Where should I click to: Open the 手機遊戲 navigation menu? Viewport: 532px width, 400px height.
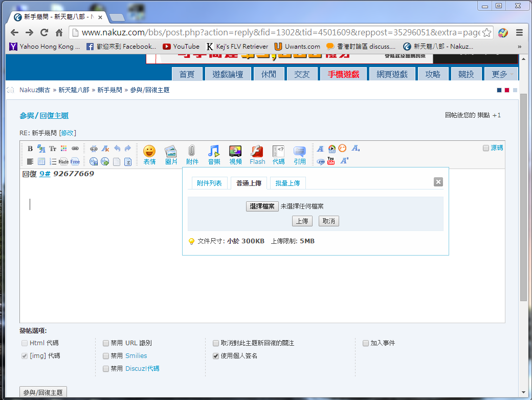click(x=343, y=74)
